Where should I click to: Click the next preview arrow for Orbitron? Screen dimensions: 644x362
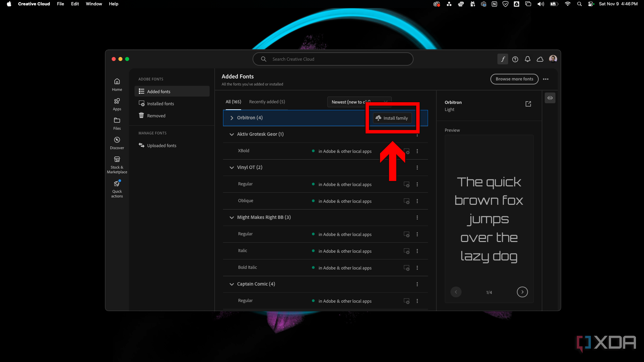pyautogui.click(x=522, y=292)
